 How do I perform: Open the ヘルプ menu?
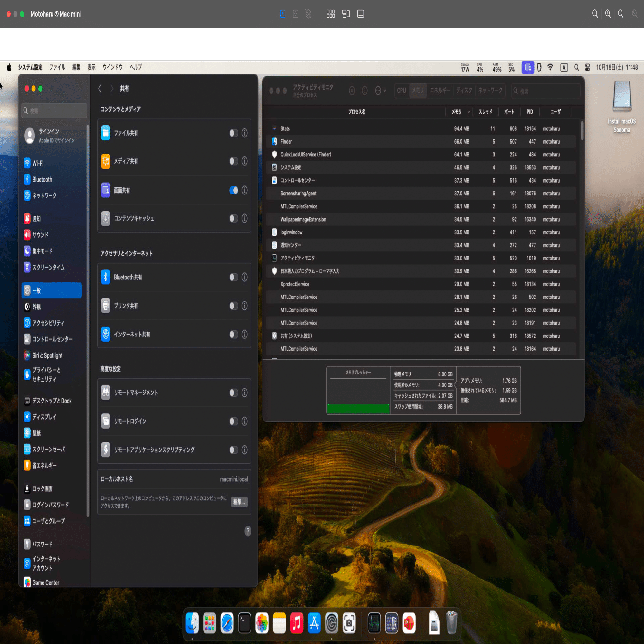pyautogui.click(x=136, y=67)
